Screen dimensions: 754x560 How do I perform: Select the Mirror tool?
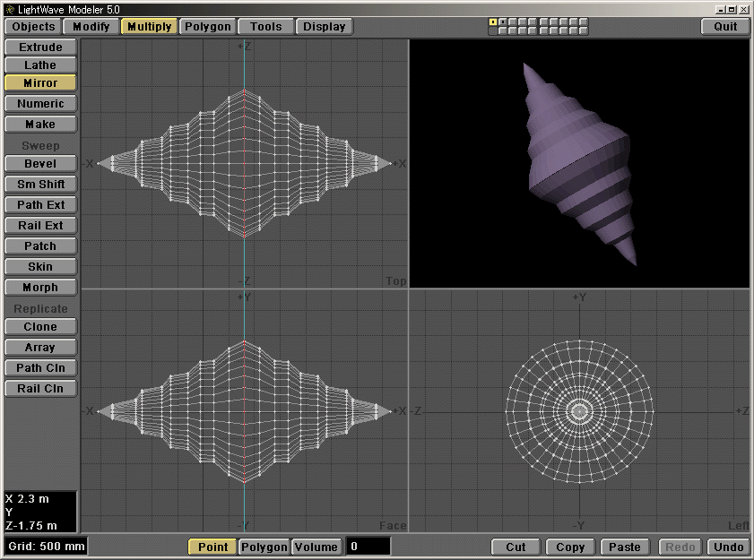pyautogui.click(x=39, y=82)
